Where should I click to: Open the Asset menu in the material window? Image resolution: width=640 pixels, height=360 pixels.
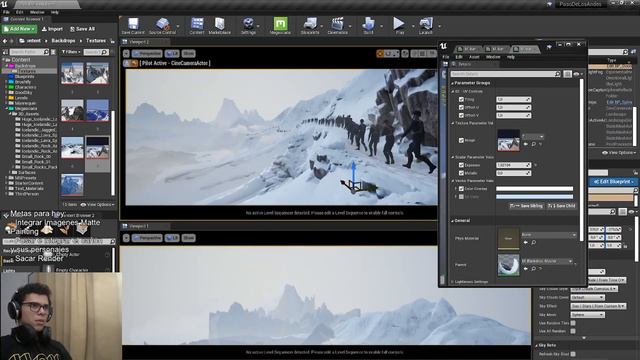[x=474, y=57]
